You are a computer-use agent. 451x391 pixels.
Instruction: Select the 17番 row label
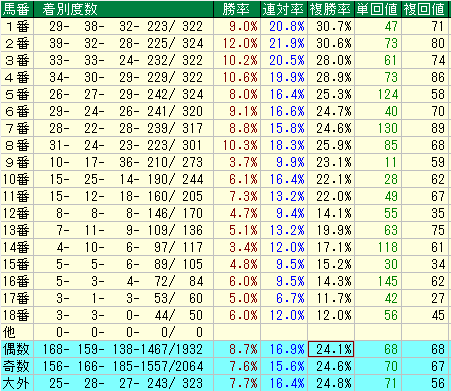pyautogui.click(x=17, y=298)
